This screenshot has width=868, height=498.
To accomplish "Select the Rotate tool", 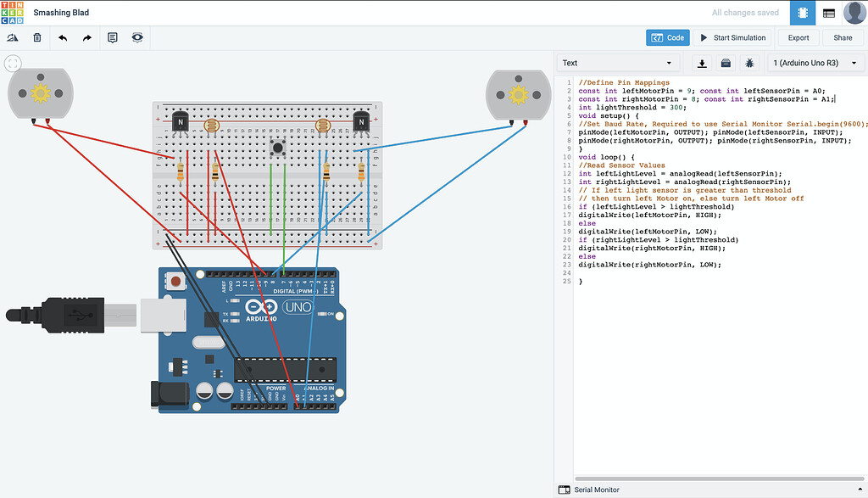I will (12, 37).
